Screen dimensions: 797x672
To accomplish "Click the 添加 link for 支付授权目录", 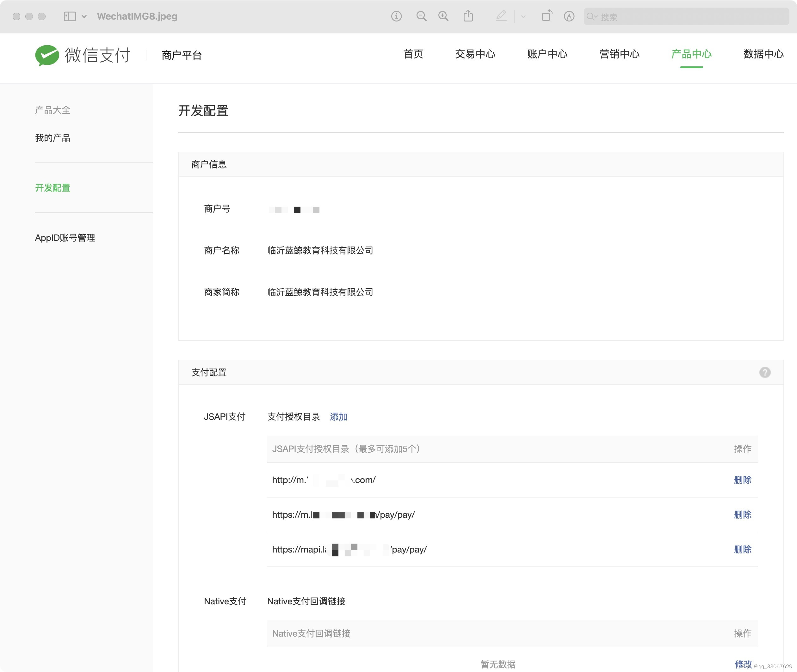I will tap(338, 417).
